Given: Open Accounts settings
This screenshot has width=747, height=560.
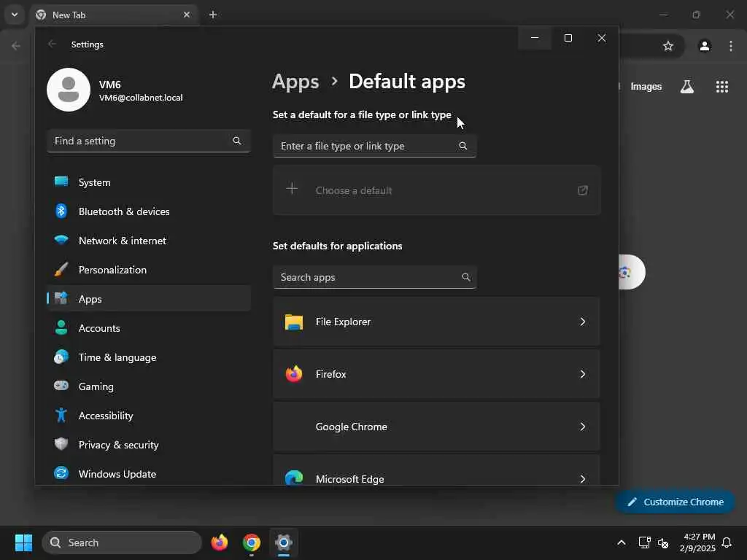Looking at the screenshot, I should 149,328.
